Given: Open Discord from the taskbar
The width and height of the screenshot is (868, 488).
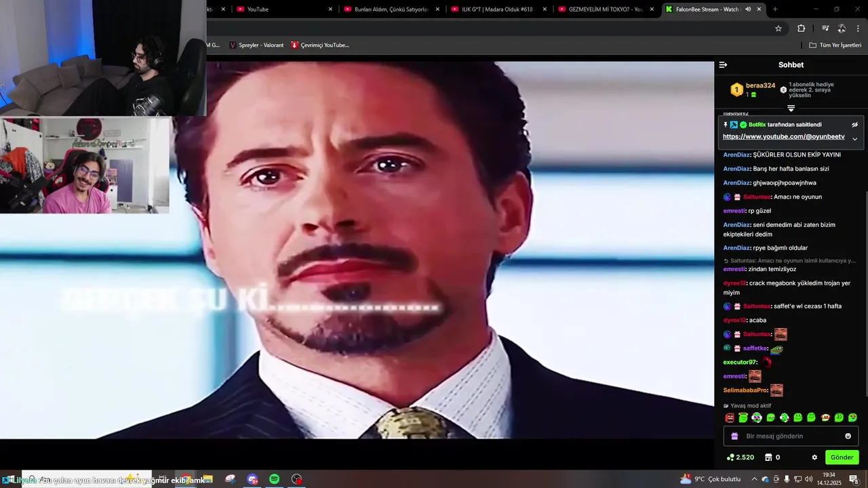Looking at the screenshot, I should coord(252,479).
